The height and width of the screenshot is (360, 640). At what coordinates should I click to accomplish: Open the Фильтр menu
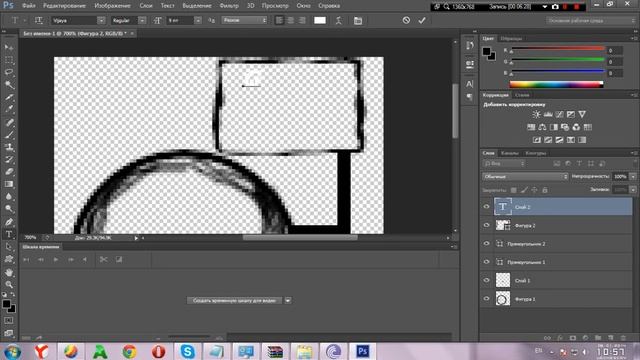(x=229, y=6)
